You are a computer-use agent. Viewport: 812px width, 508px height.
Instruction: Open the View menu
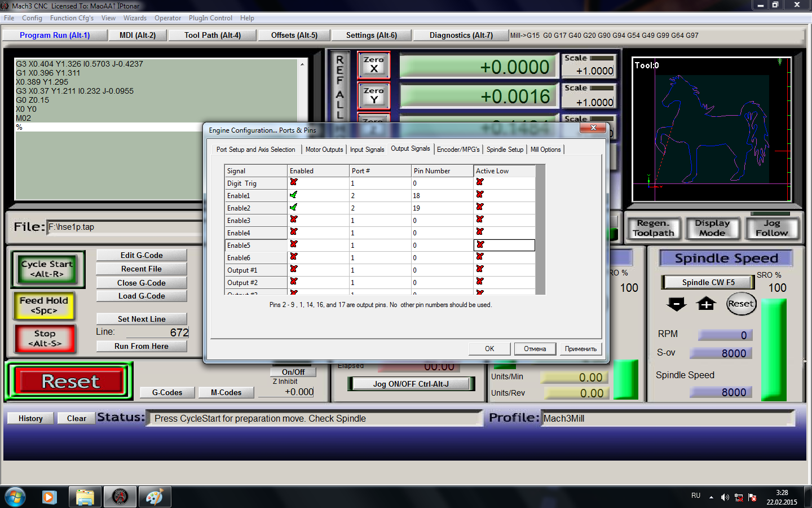[x=108, y=18]
